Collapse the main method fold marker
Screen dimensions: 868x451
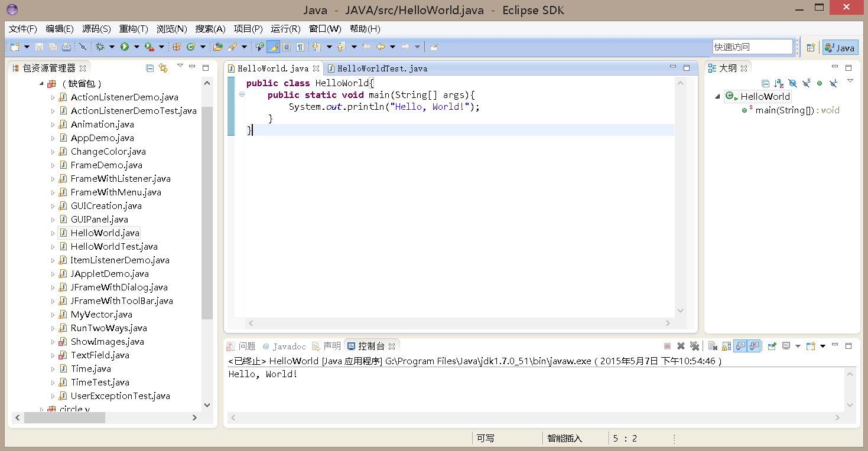tap(242, 94)
